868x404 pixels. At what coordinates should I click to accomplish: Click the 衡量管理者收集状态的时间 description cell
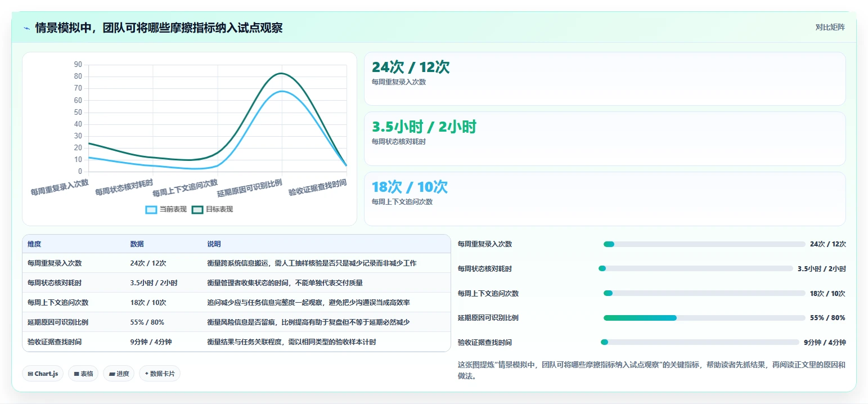(285, 283)
